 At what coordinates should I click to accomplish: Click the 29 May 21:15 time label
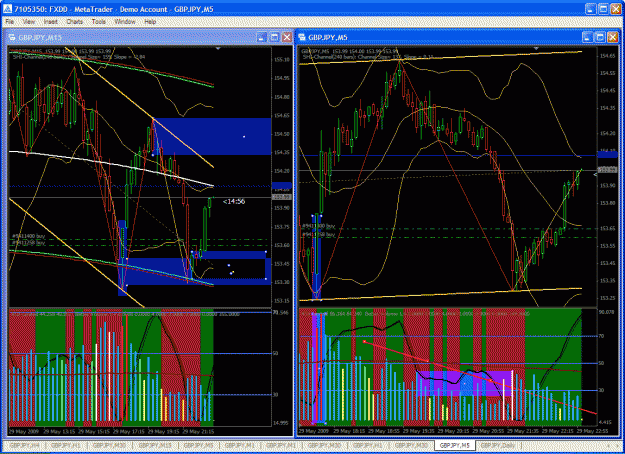click(198, 431)
